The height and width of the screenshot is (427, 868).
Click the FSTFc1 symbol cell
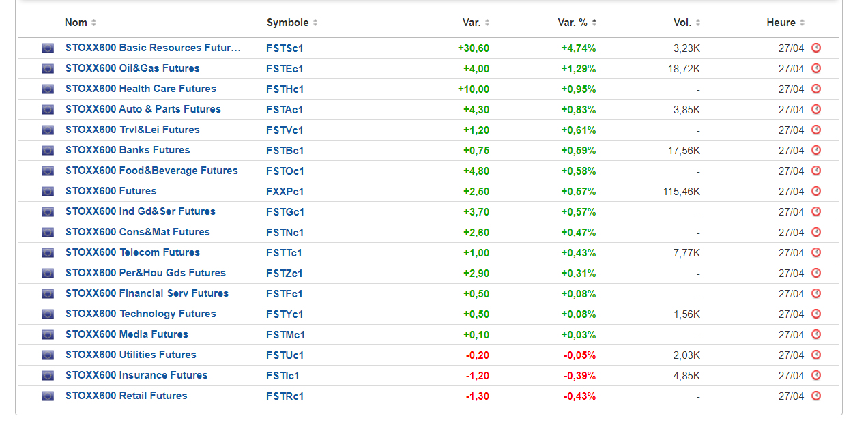pos(285,294)
